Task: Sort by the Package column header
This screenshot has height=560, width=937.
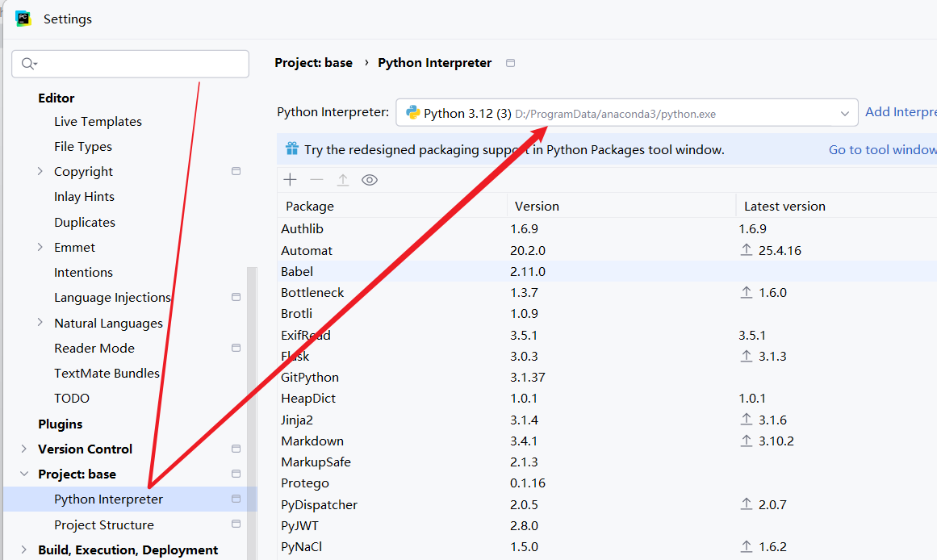Action: point(392,207)
